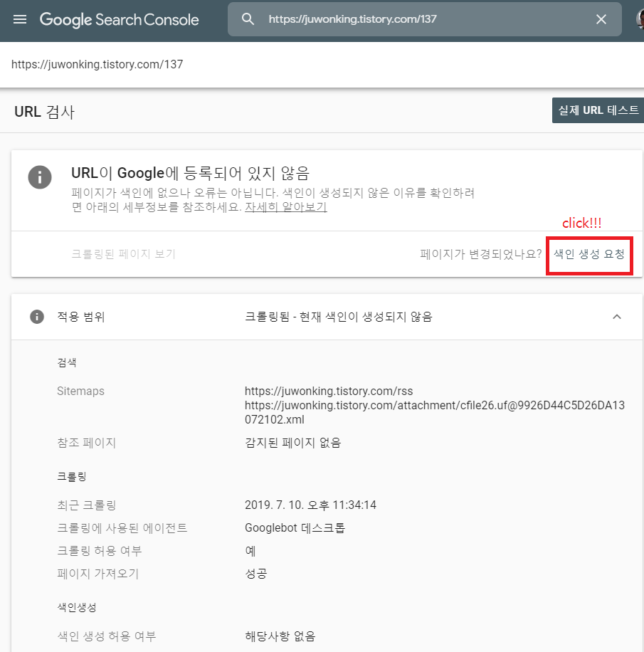Click the breadcrumb URL juwonking.tistory.com/137
This screenshot has height=652, width=644.
click(x=97, y=65)
